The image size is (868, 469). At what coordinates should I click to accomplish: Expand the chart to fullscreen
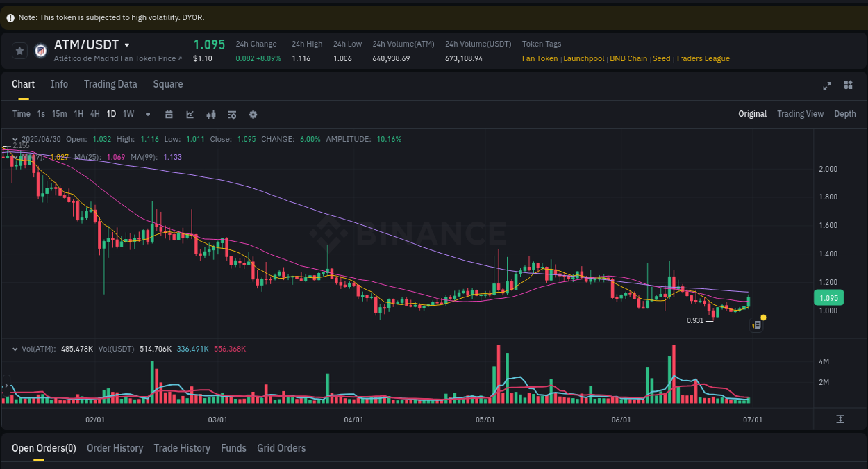pos(827,86)
